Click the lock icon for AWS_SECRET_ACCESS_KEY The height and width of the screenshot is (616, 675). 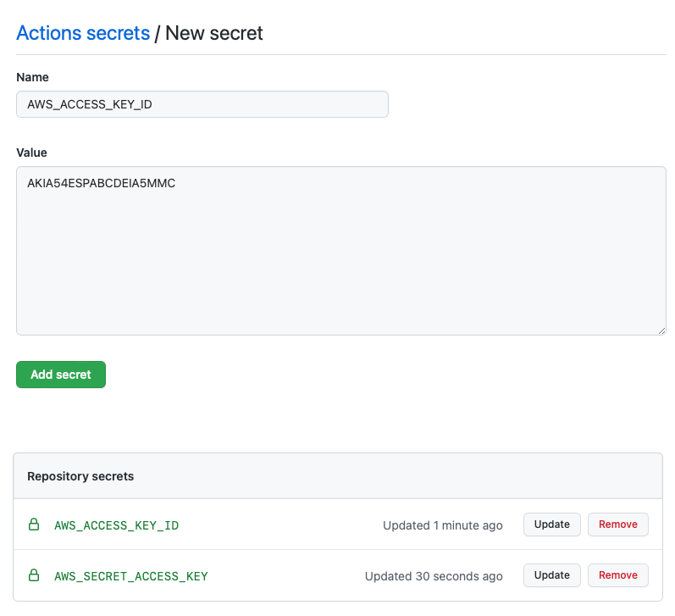pos(34,575)
